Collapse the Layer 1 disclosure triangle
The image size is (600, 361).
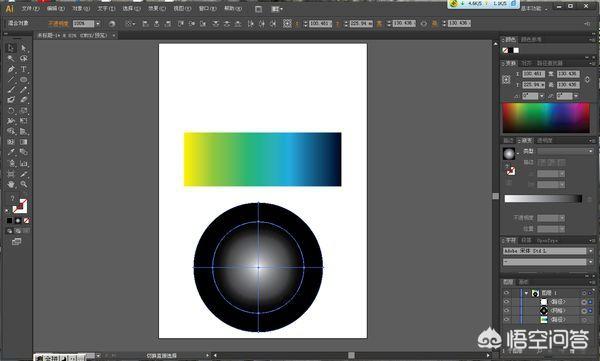527,293
